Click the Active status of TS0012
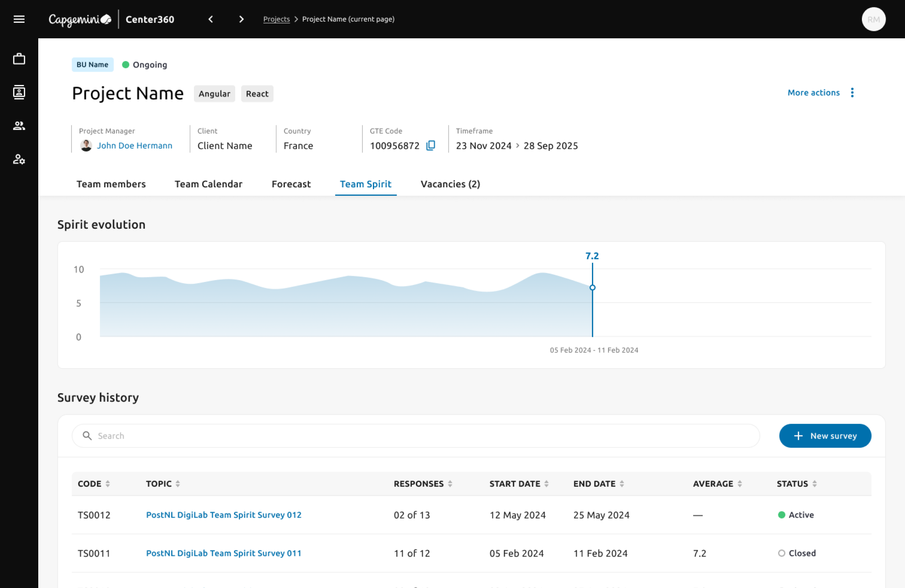This screenshot has width=905, height=588. tap(796, 515)
